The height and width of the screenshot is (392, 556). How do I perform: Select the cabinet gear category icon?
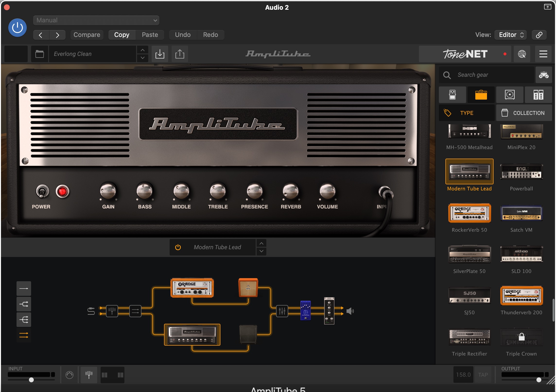click(510, 95)
